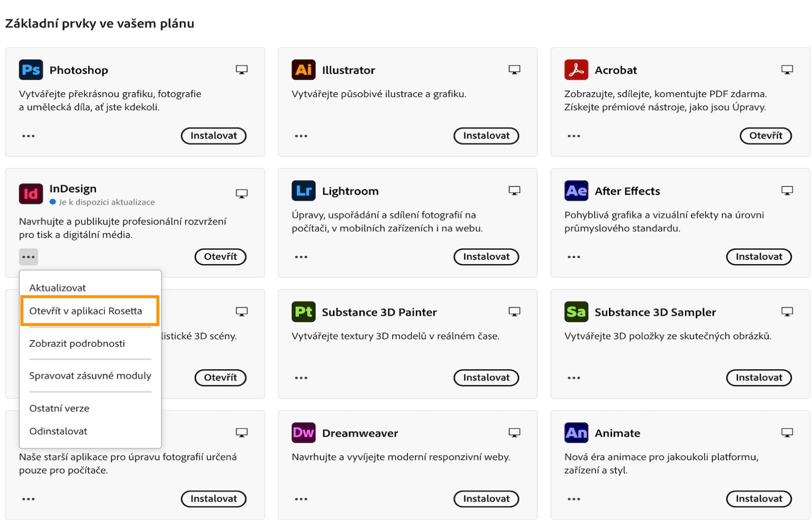Collapse the InDesign three-dot menu
Screen dimensions: 812x524
[28, 257]
